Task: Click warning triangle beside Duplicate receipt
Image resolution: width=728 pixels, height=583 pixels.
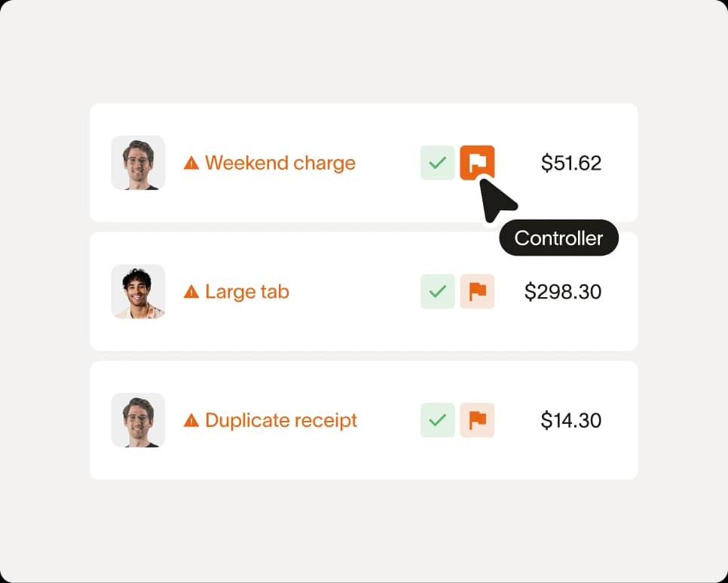Action: tap(191, 420)
